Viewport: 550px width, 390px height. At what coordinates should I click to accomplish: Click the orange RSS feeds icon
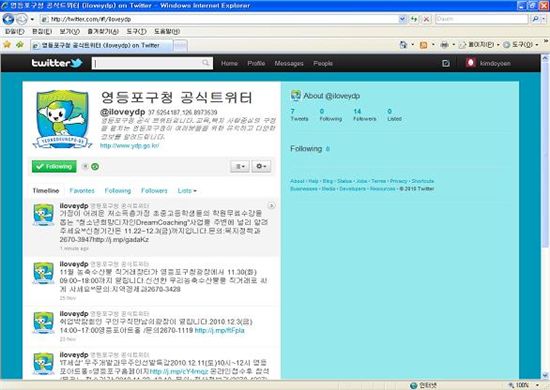click(424, 45)
